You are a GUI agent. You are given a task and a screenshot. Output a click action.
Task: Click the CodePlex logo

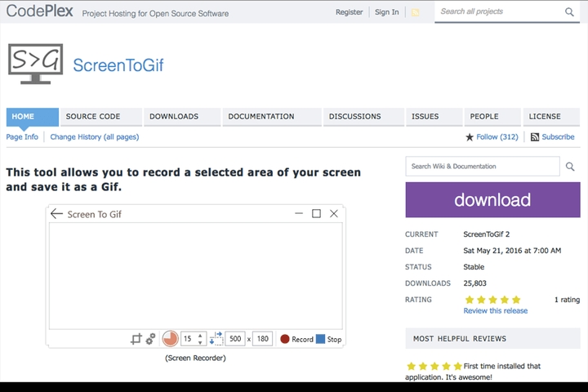click(x=39, y=11)
